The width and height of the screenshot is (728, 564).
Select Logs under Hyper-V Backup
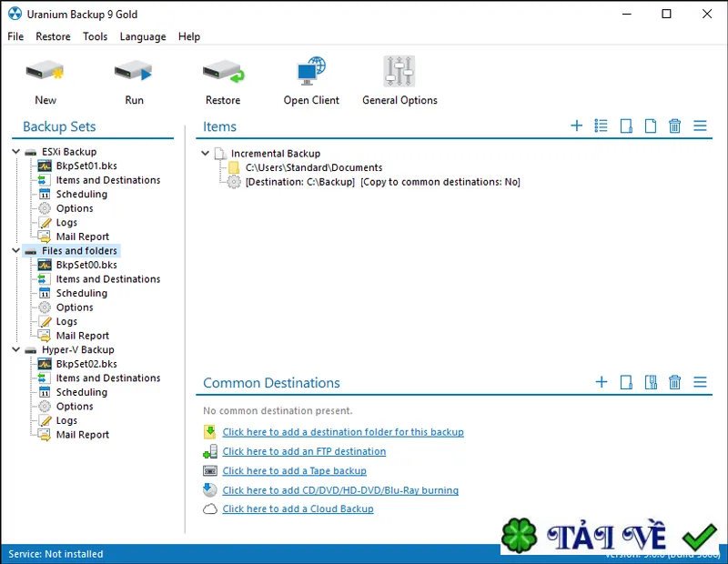(66, 420)
